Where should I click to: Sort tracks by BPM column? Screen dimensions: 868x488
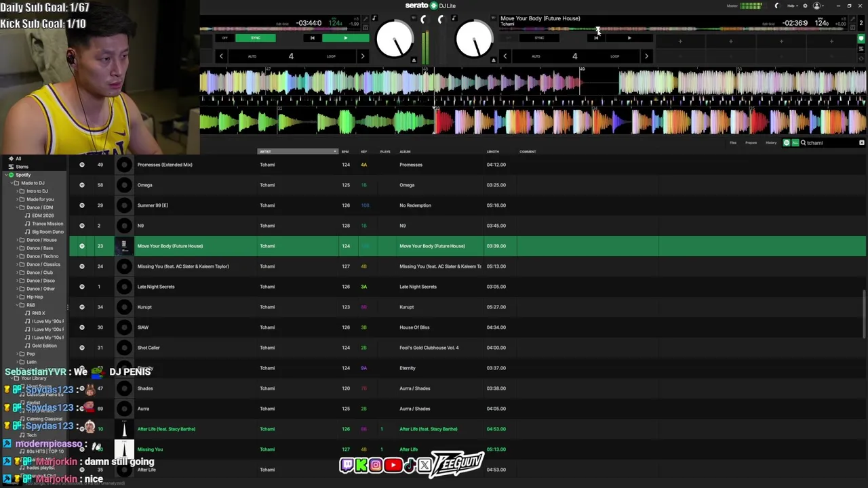pos(345,152)
